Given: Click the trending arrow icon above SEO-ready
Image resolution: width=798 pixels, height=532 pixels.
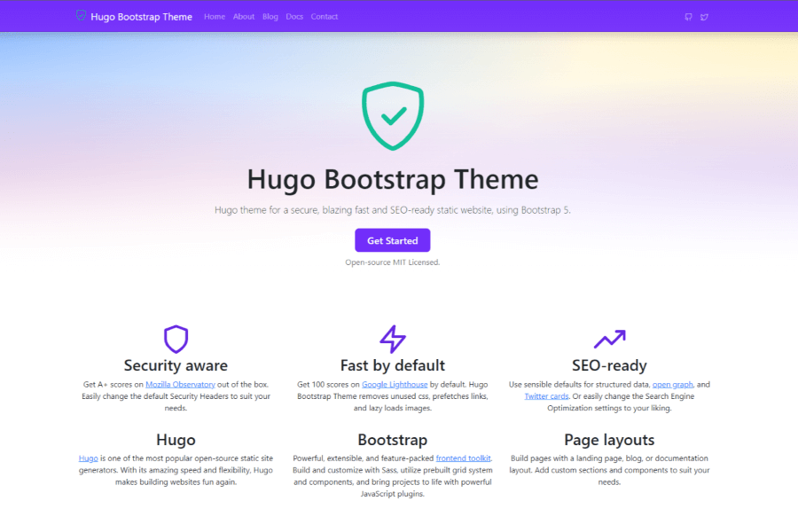Looking at the screenshot, I should pyautogui.click(x=610, y=338).
